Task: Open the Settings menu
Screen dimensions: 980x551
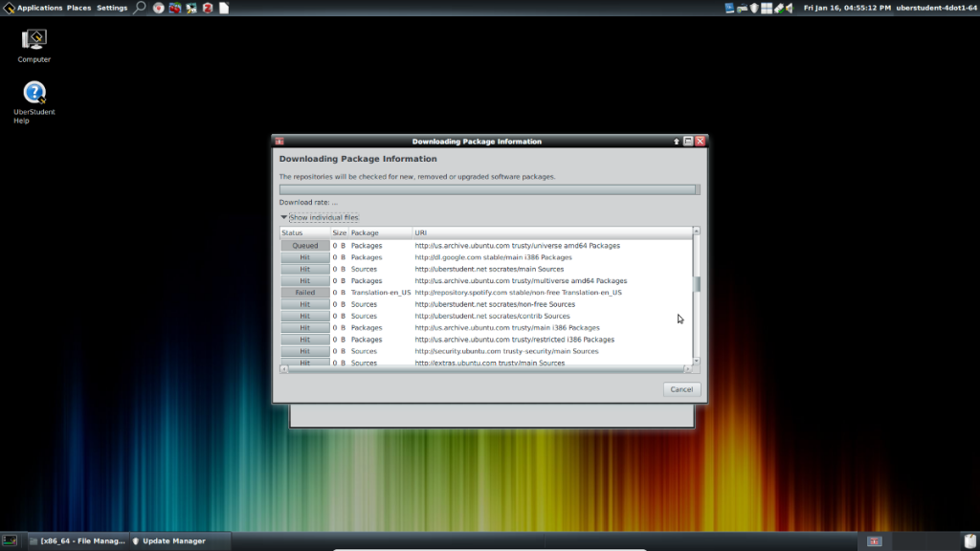Action: pos(112,8)
